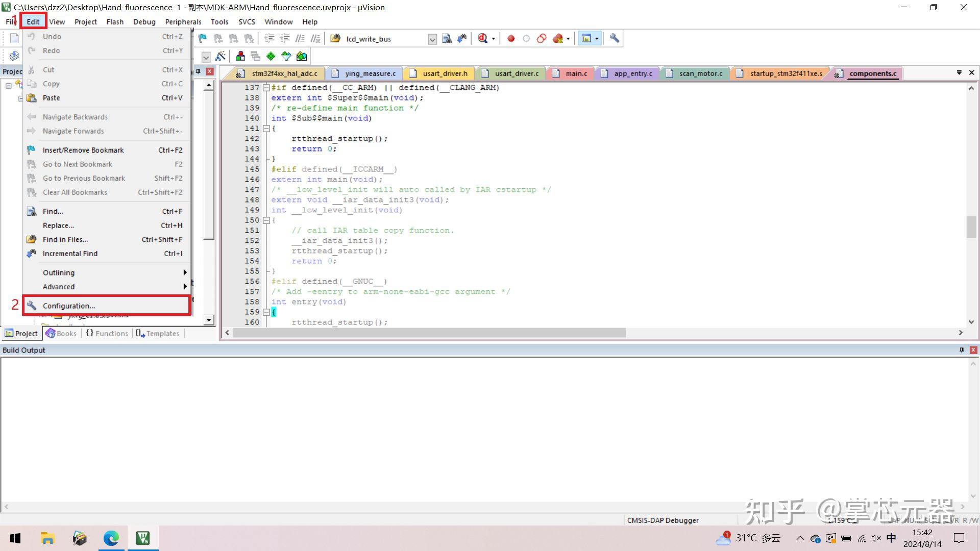This screenshot has width=980, height=551.
Task: Open the Window selection toolbar dropdown arrow
Action: [x=596, y=38]
